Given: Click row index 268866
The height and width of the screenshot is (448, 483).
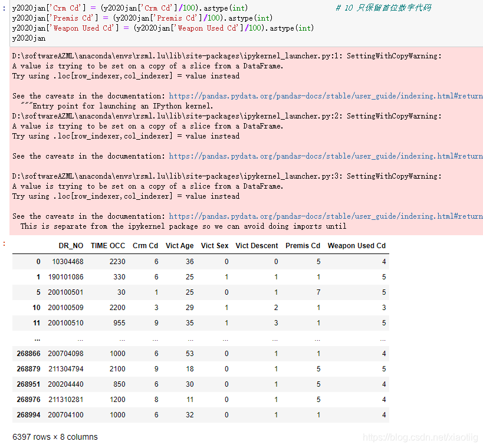Looking at the screenshot, I should pyautogui.click(x=29, y=354).
